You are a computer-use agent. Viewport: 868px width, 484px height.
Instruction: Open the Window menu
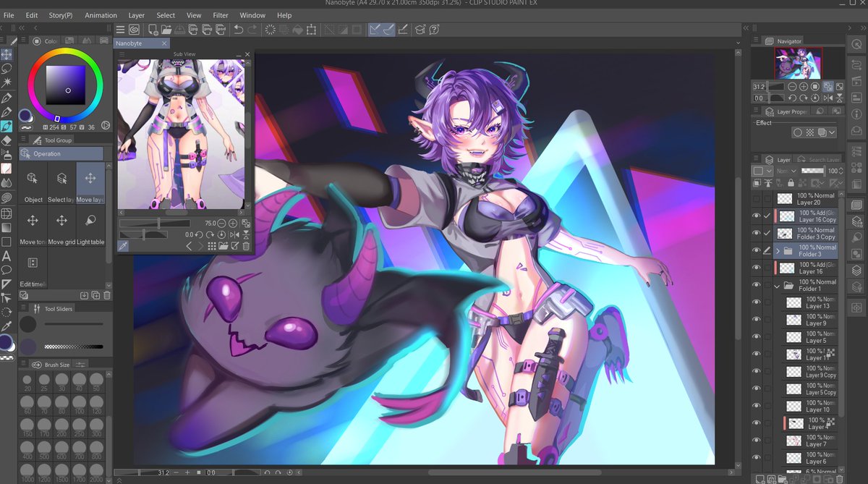[x=252, y=15]
